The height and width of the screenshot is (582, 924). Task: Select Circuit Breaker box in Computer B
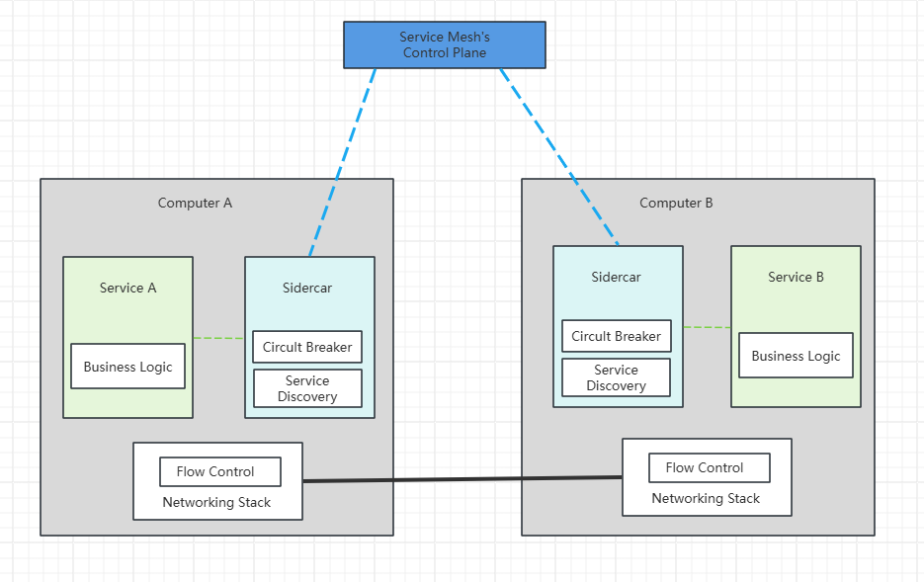(x=617, y=336)
